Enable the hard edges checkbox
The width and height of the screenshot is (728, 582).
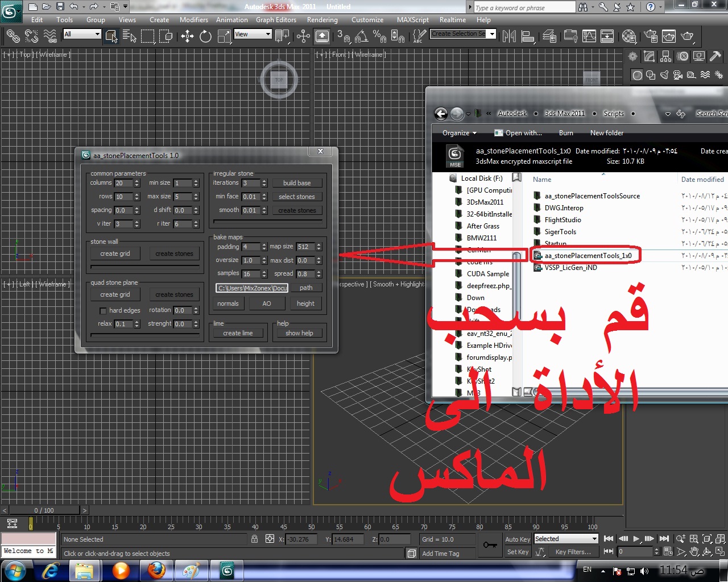click(103, 311)
